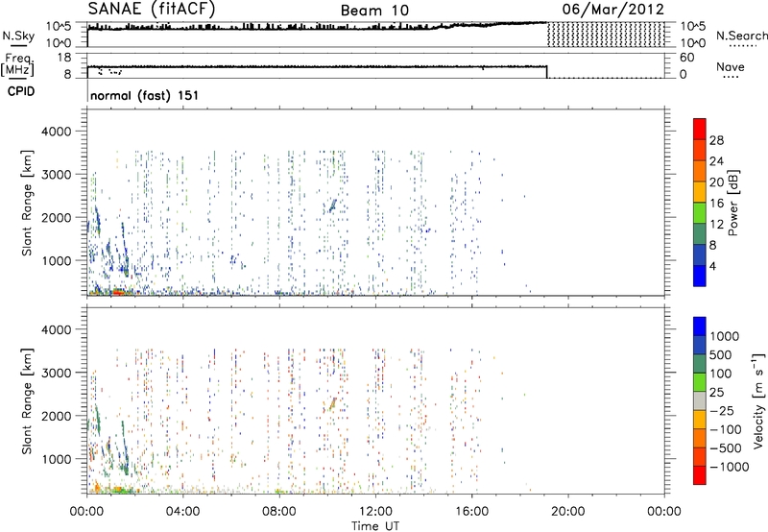Pick the red bottom segment of Velocity colour bar
The width and height of the screenshot is (768, 532).
click(x=700, y=475)
